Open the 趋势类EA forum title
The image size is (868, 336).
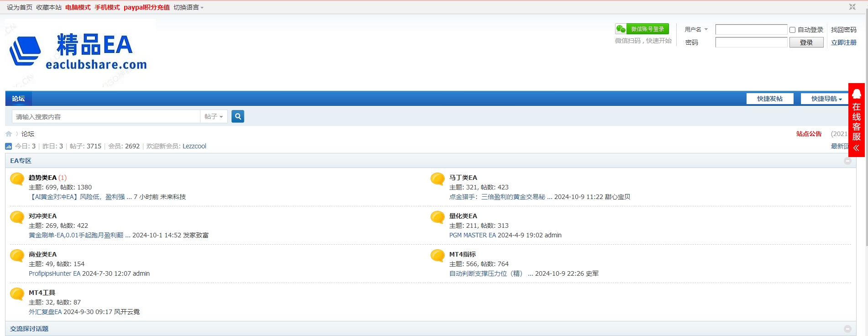tap(43, 178)
